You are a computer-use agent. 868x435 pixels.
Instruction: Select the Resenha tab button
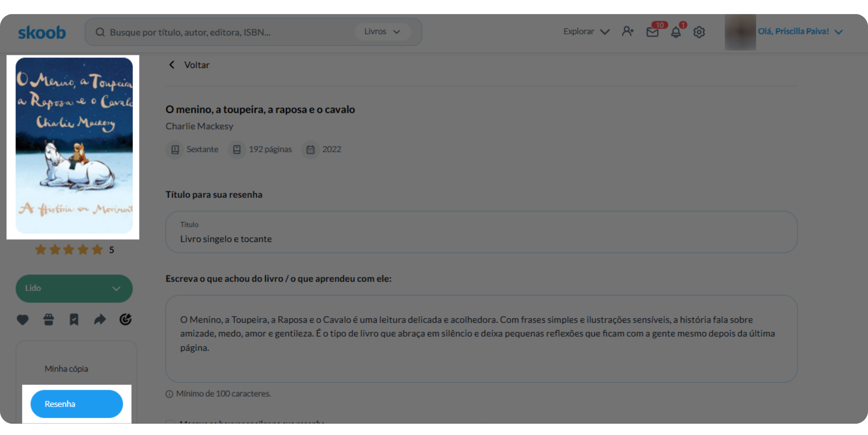77,404
